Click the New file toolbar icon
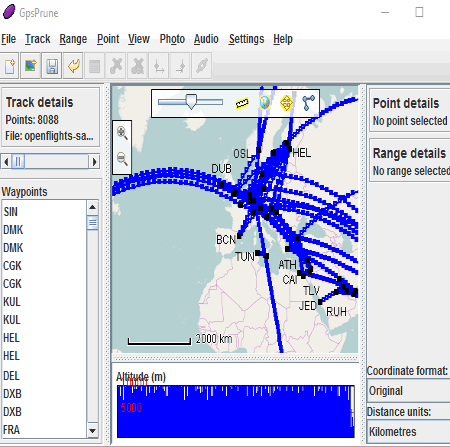The image size is (450, 447). pos(10,66)
